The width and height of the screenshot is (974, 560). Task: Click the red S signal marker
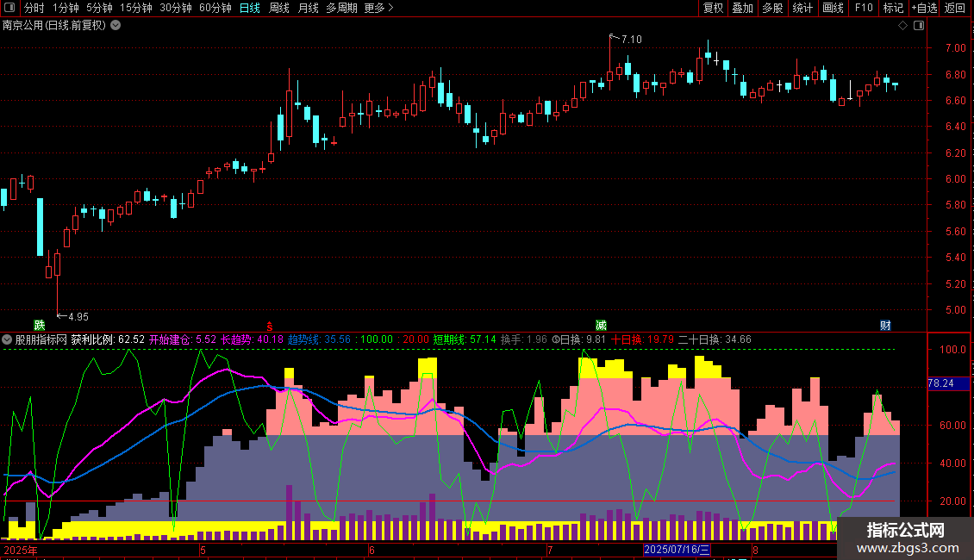(270, 326)
